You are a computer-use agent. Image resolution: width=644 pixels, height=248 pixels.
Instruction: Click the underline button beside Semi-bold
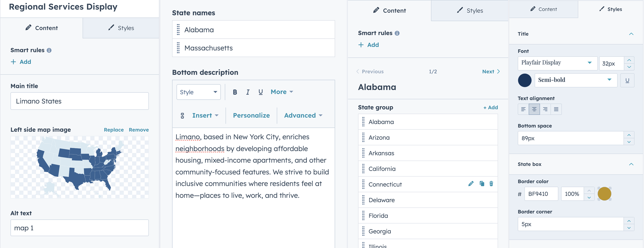pos(627,80)
